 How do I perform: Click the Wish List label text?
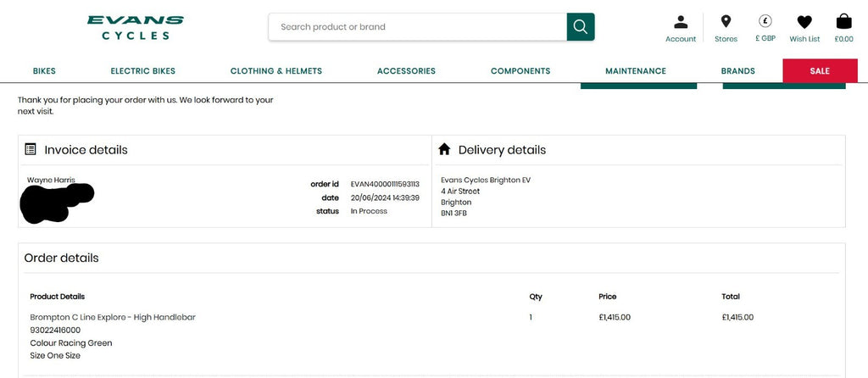pos(804,39)
